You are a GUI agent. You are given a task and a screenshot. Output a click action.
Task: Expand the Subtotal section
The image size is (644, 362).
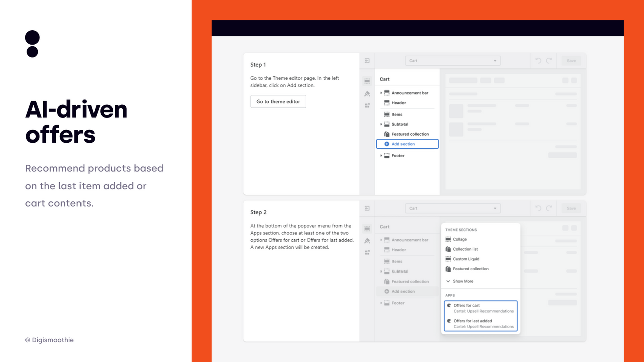coord(381,124)
